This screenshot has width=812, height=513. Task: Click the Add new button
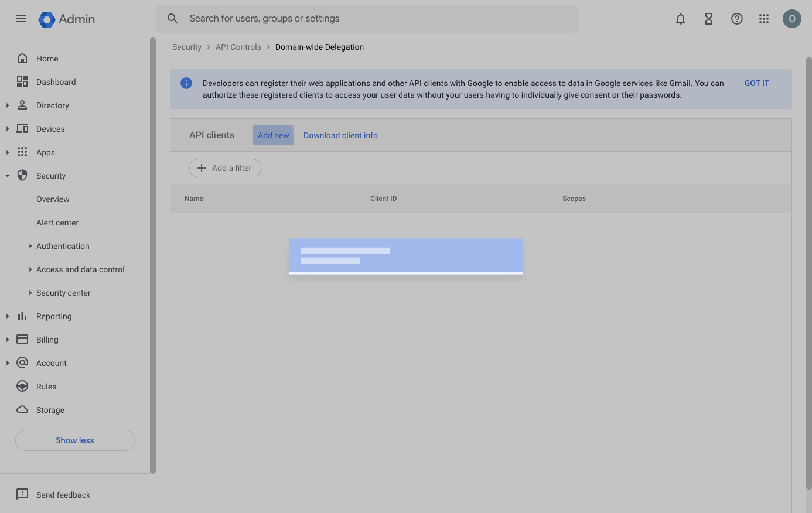[x=273, y=135]
